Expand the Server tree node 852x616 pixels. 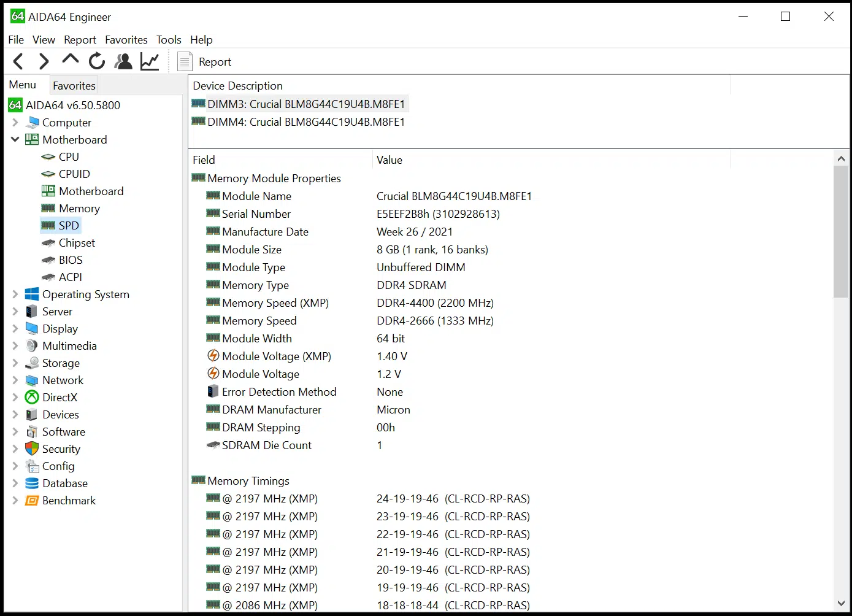click(x=15, y=312)
